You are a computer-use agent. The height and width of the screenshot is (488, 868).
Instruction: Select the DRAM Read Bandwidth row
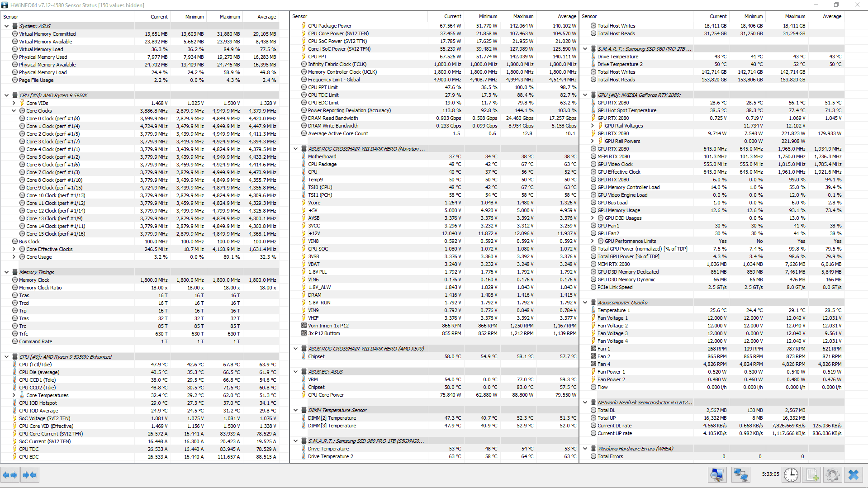click(434, 118)
